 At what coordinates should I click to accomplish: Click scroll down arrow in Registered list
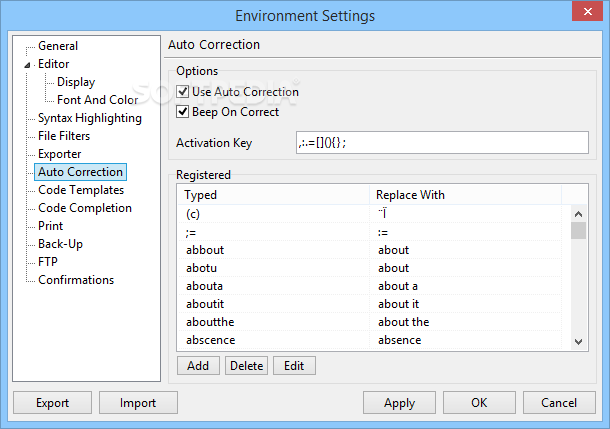(x=578, y=341)
